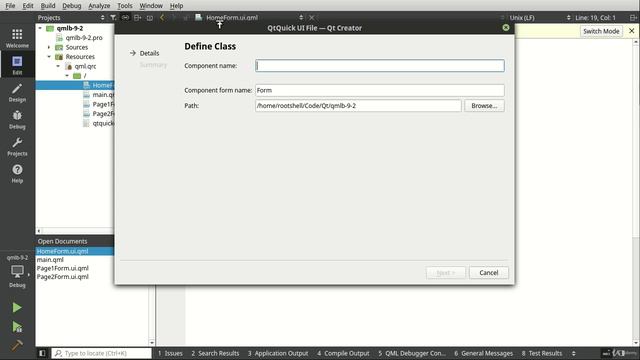Select Page1Form.ui.qml in Open Documents
This screenshot has height=360, width=640.
[x=62, y=268]
